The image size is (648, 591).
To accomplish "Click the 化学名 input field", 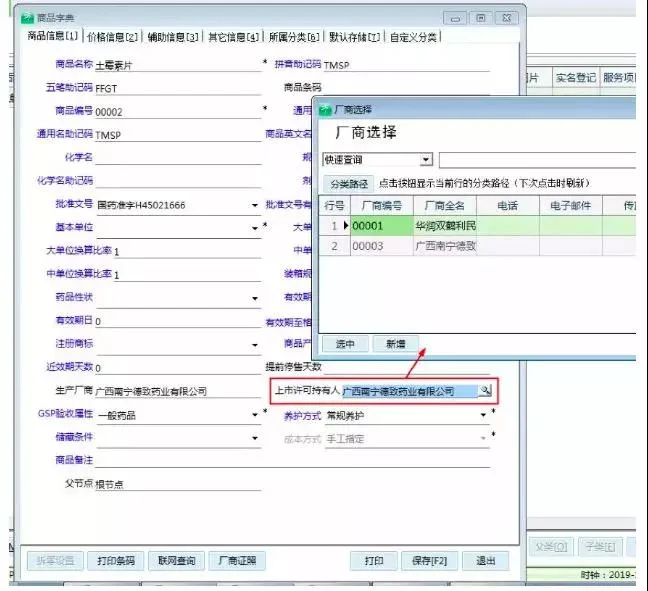I will pyautogui.click(x=178, y=158).
